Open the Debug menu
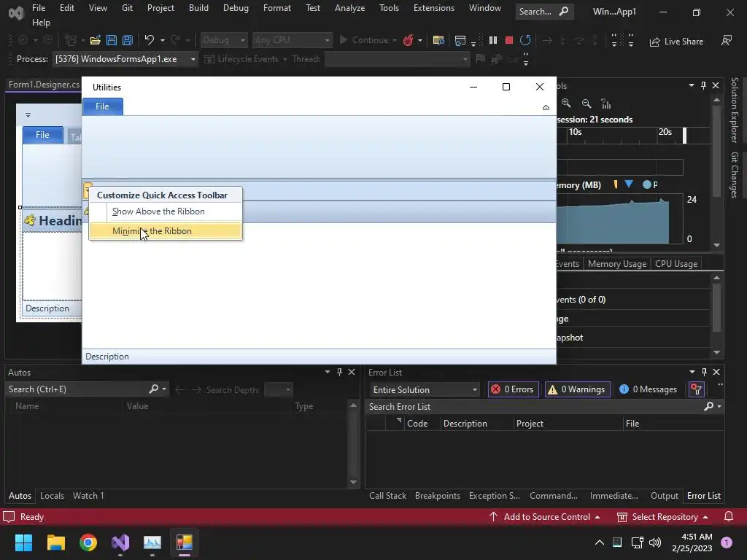 point(236,8)
